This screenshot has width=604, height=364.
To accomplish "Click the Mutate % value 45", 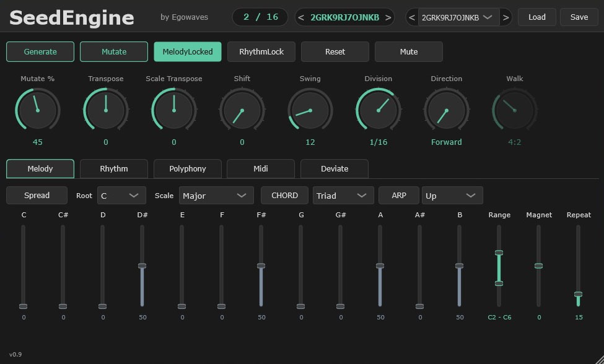I will coord(38,142).
